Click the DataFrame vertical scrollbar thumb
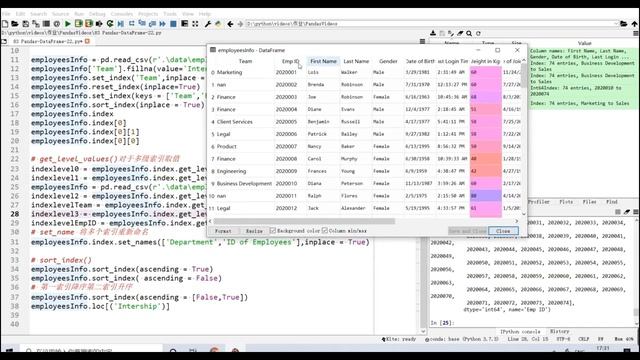640x360 pixels. (524, 76)
